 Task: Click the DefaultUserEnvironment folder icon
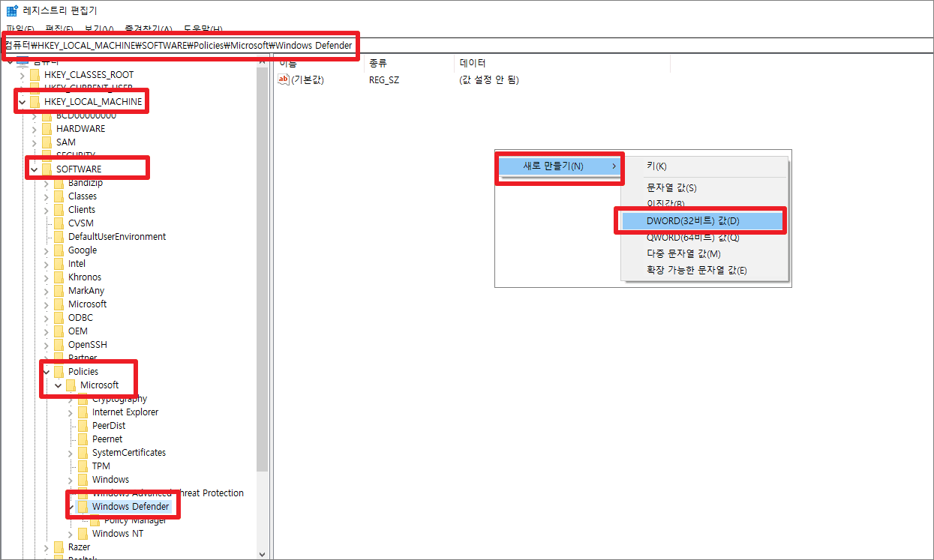(x=59, y=237)
